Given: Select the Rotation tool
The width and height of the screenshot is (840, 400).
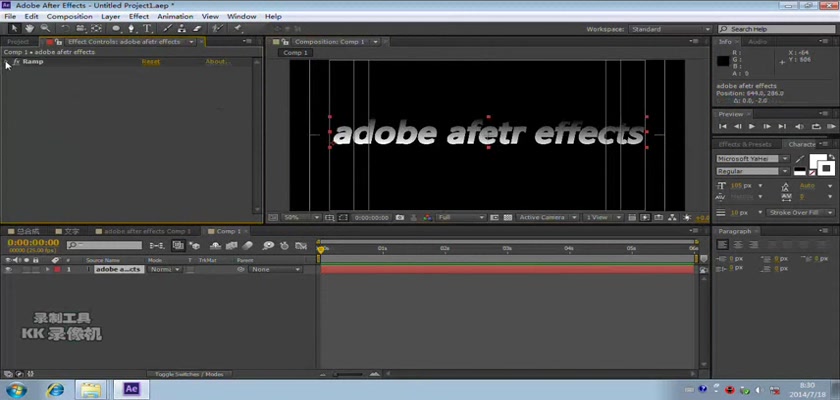Looking at the screenshot, I should click(x=65, y=29).
